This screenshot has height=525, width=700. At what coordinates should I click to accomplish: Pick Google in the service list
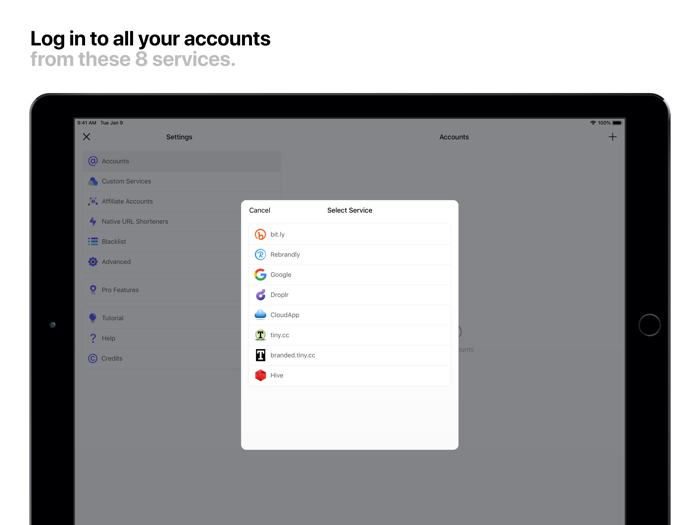point(350,275)
